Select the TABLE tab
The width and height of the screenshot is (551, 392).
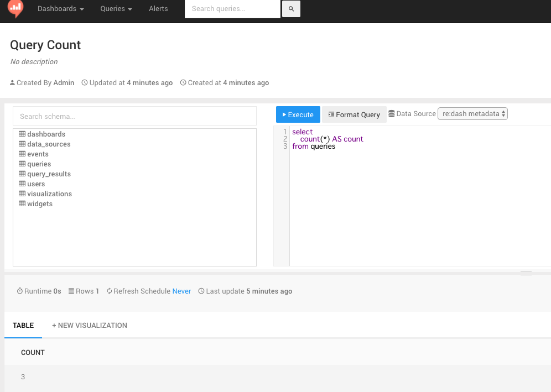pos(23,325)
